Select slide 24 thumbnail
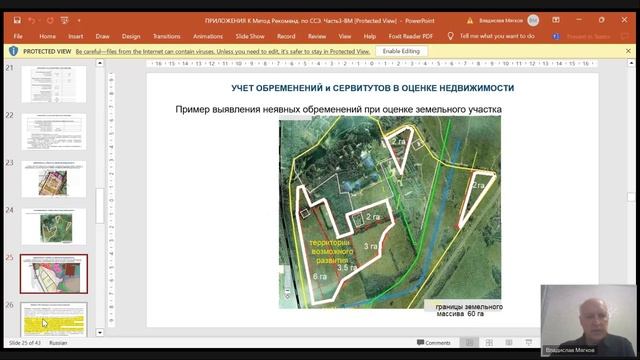 (x=54, y=227)
